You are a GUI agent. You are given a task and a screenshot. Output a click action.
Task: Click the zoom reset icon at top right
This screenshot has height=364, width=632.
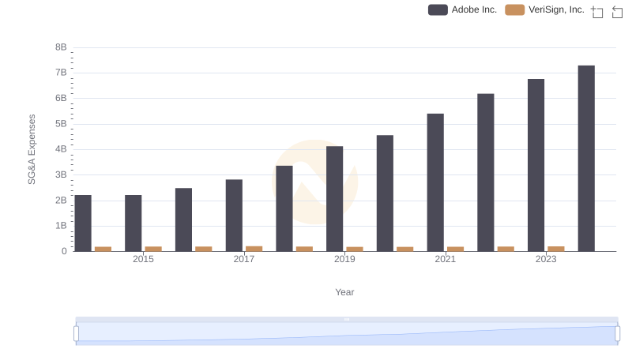617,12
